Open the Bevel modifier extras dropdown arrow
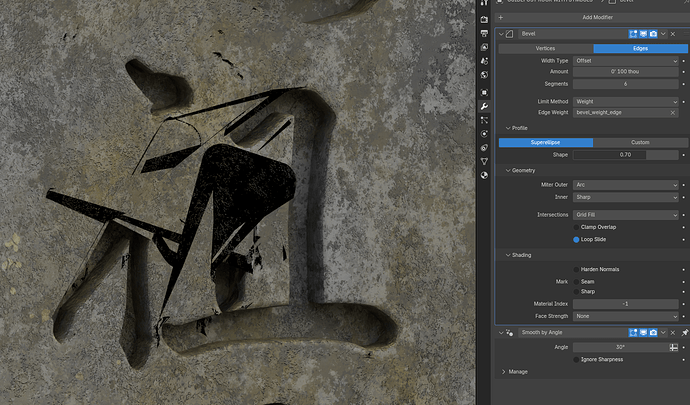 [x=664, y=34]
